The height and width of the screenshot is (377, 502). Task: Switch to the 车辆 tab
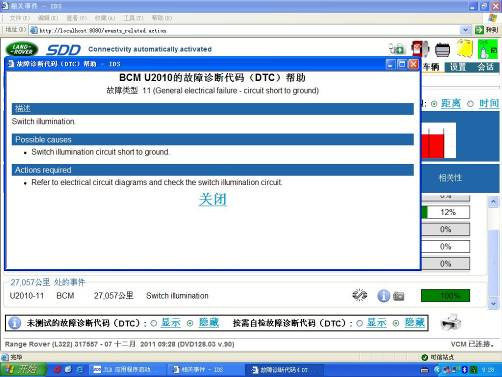click(x=431, y=67)
